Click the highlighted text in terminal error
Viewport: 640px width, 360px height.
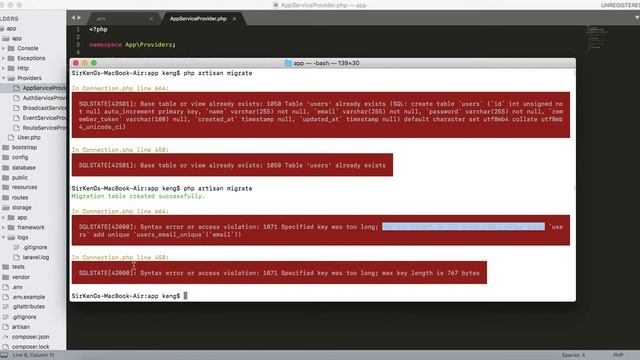(x=463, y=227)
